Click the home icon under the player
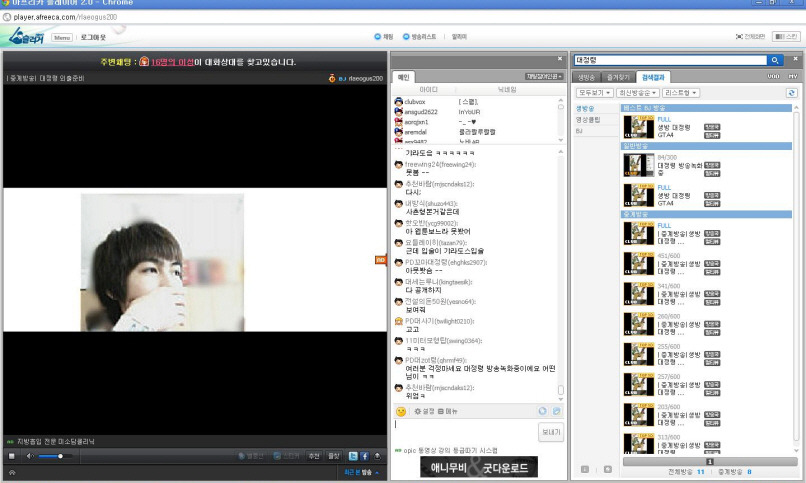This screenshot has width=806, height=483. pos(12,472)
